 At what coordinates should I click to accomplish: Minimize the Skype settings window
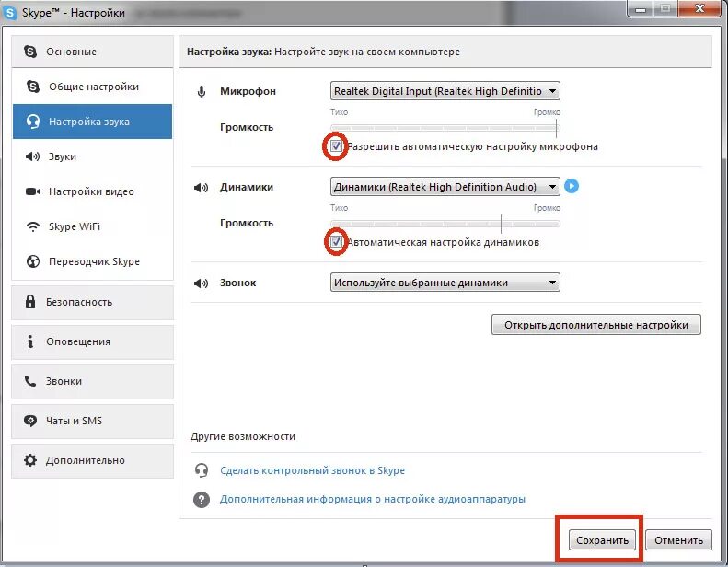(641, 8)
